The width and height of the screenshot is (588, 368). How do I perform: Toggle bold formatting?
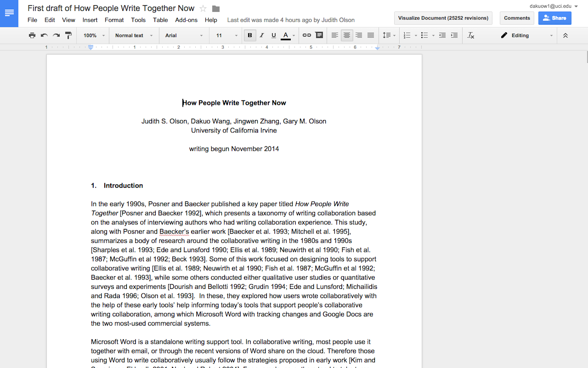[x=250, y=35]
